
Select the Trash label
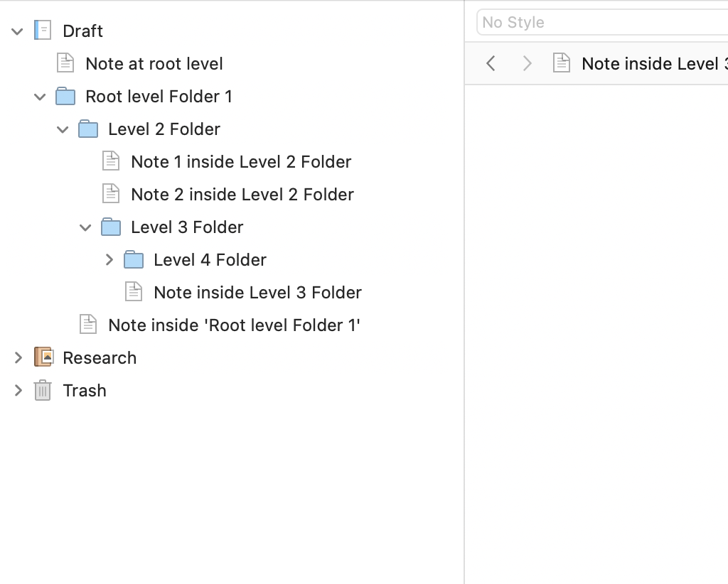85,391
